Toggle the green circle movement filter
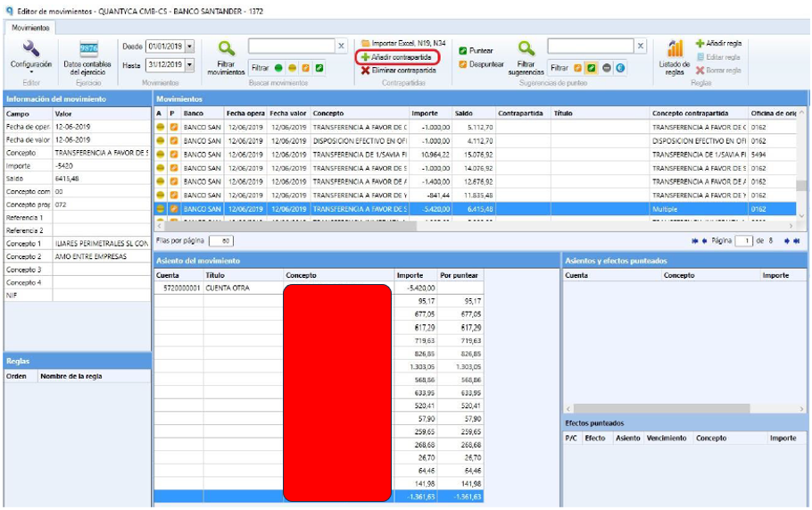The width and height of the screenshot is (812, 510). pyautogui.click(x=278, y=68)
